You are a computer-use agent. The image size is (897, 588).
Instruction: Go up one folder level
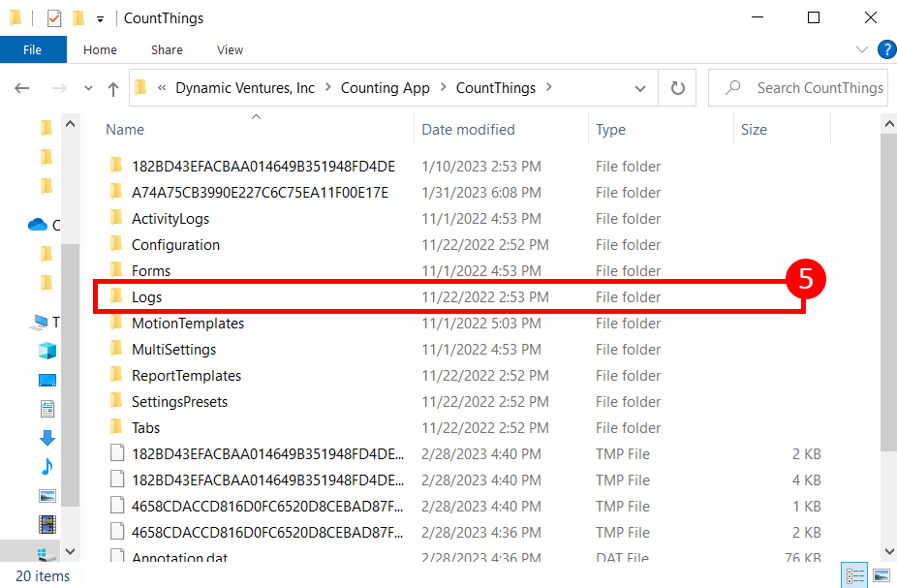pyautogui.click(x=113, y=88)
